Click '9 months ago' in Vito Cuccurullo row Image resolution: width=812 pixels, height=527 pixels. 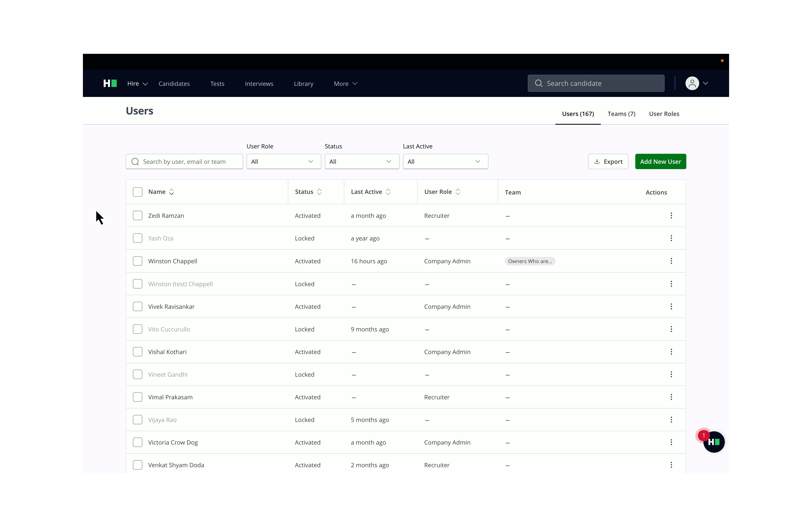[370, 329]
